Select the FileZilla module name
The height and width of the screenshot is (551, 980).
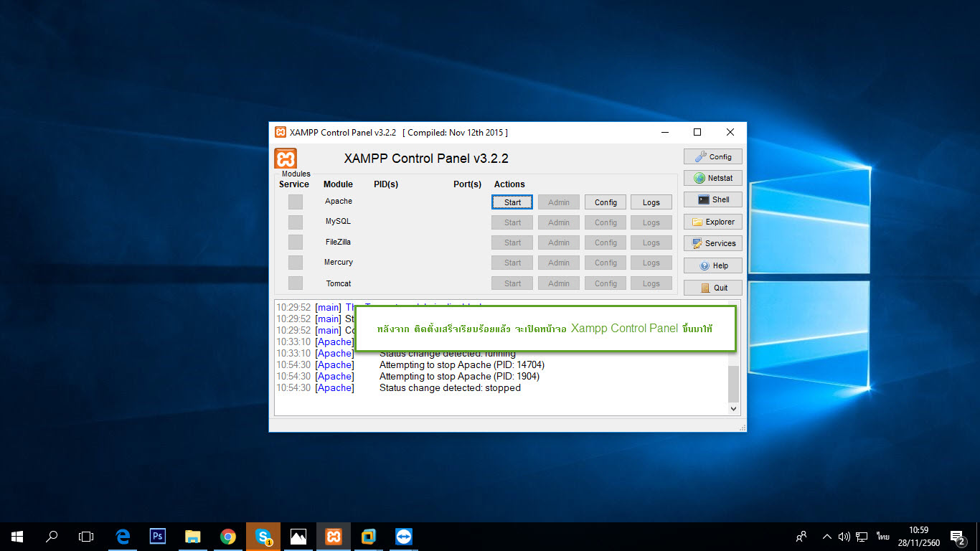point(338,242)
